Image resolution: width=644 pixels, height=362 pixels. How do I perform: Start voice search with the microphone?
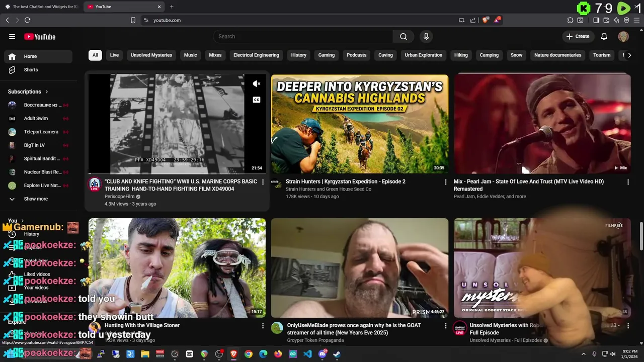[x=426, y=36]
